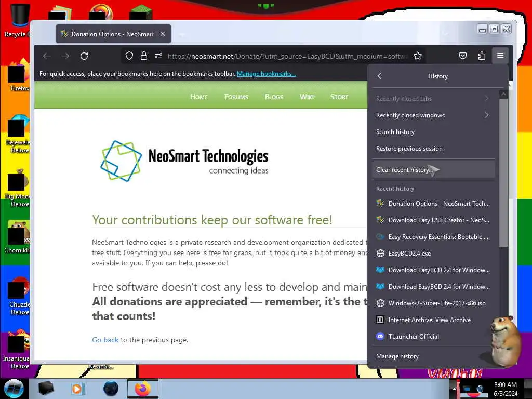The height and width of the screenshot is (399, 532).
Task: Select the Donation Options browser tab
Action: click(x=113, y=34)
